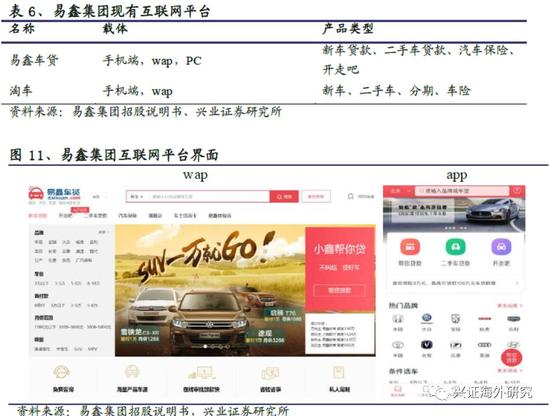
Task: Click the 表 6 table title text
Action: (x=109, y=11)
